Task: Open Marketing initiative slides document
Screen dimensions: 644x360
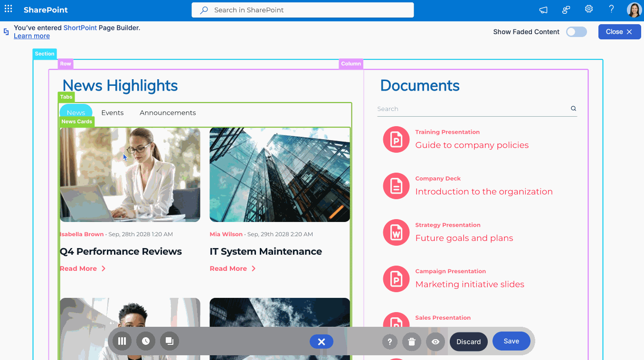Action: click(x=470, y=285)
